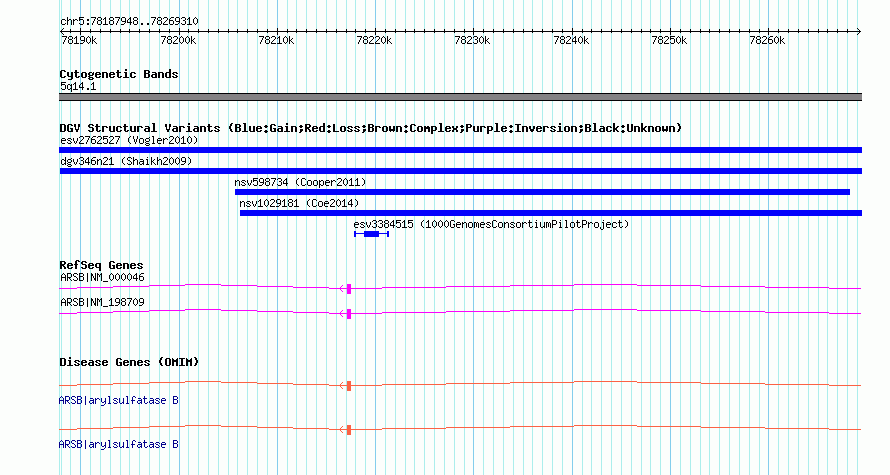Open the dgv346n21 (Shaikh2009) label

click(126, 161)
